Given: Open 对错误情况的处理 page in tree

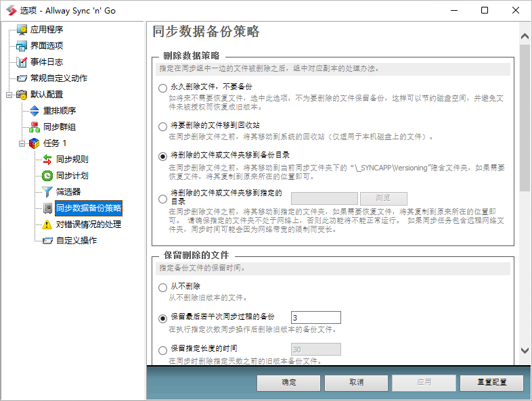Looking at the screenshot, I should (x=89, y=225).
